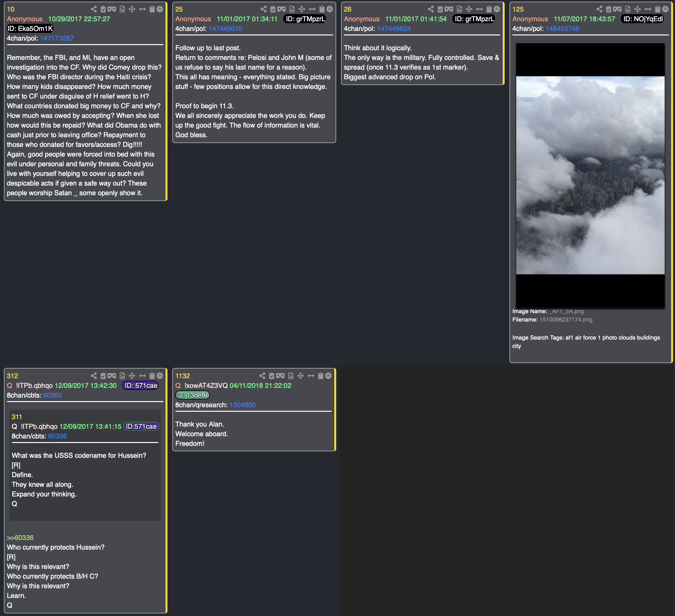The width and height of the screenshot is (675, 616).
Task: Click 'Image Search Tags' line
Action: (x=586, y=342)
